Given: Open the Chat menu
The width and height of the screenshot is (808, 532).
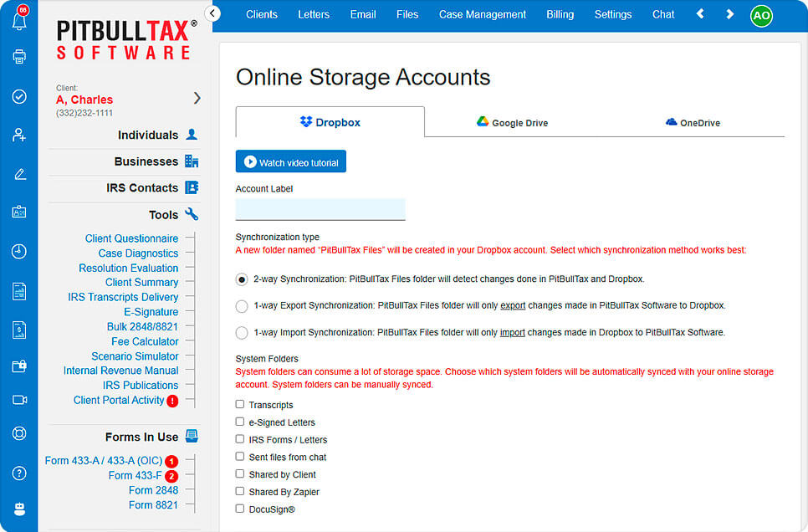Looking at the screenshot, I should (x=662, y=14).
